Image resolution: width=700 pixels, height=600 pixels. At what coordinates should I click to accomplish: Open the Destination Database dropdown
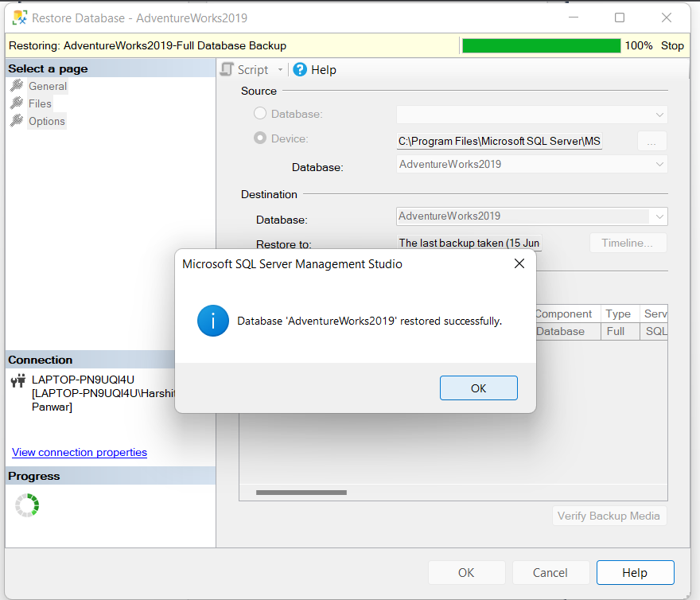(x=659, y=216)
